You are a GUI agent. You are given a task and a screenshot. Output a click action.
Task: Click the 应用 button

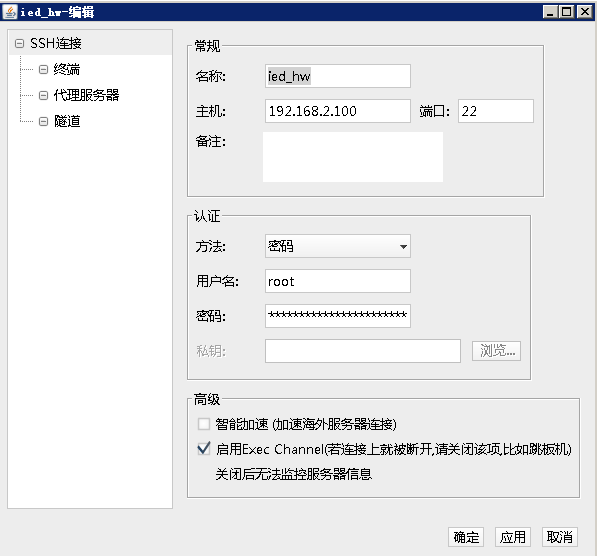(513, 537)
